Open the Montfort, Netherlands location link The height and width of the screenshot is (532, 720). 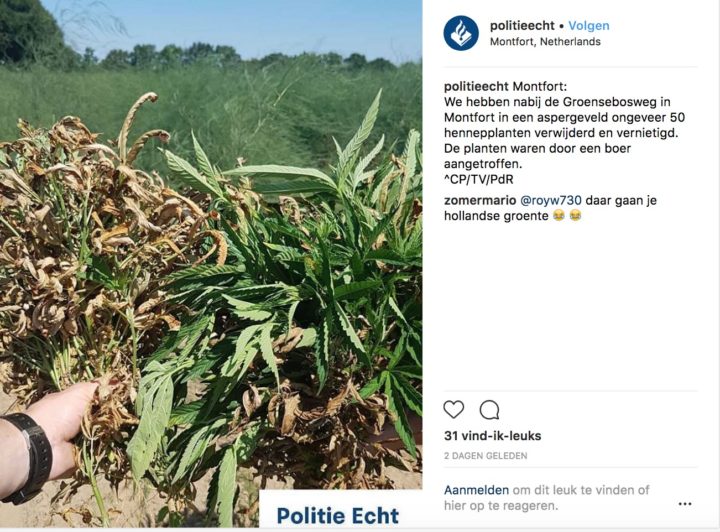point(545,42)
